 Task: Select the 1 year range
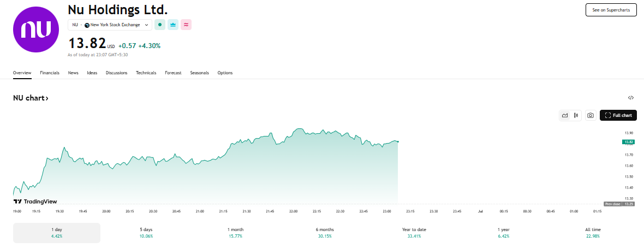[504, 233]
